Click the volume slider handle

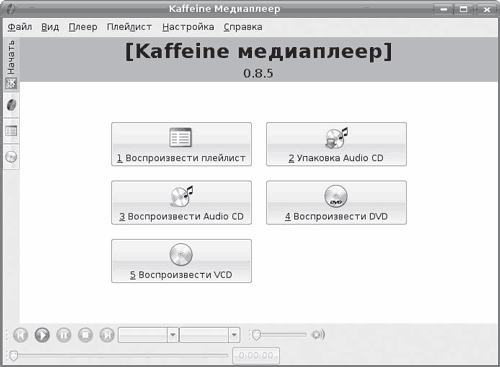click(x=256, y=335)
